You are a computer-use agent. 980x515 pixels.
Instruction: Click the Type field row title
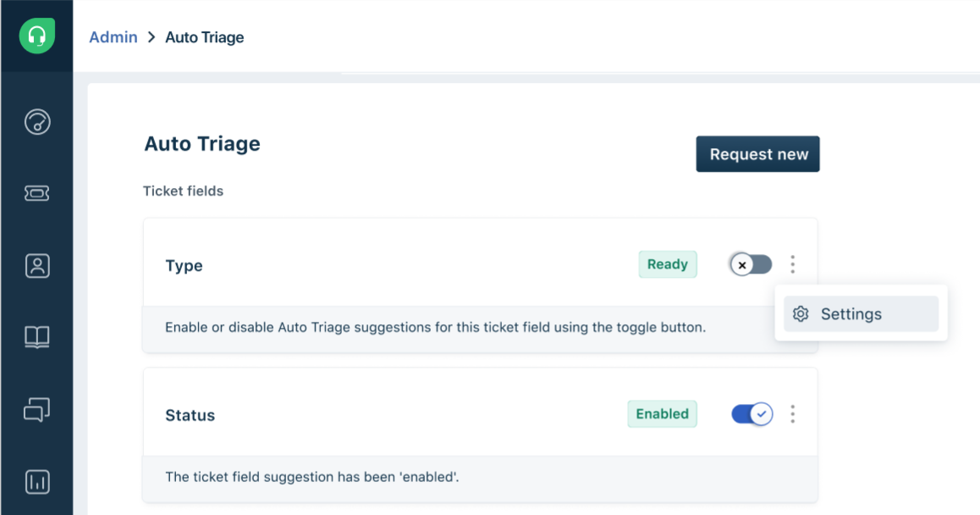pyautogui.click(x=184, y=266)
